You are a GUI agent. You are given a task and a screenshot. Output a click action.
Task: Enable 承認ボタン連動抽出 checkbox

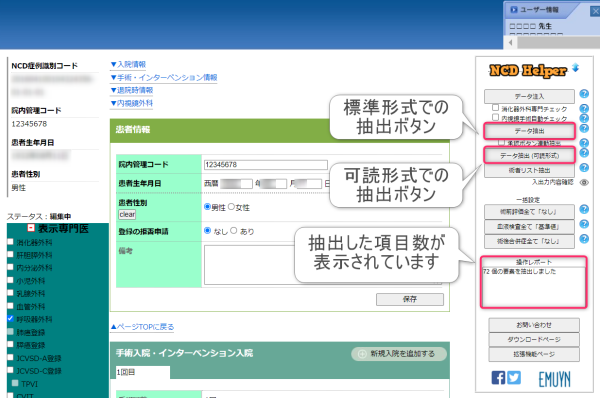click(501, 142)
